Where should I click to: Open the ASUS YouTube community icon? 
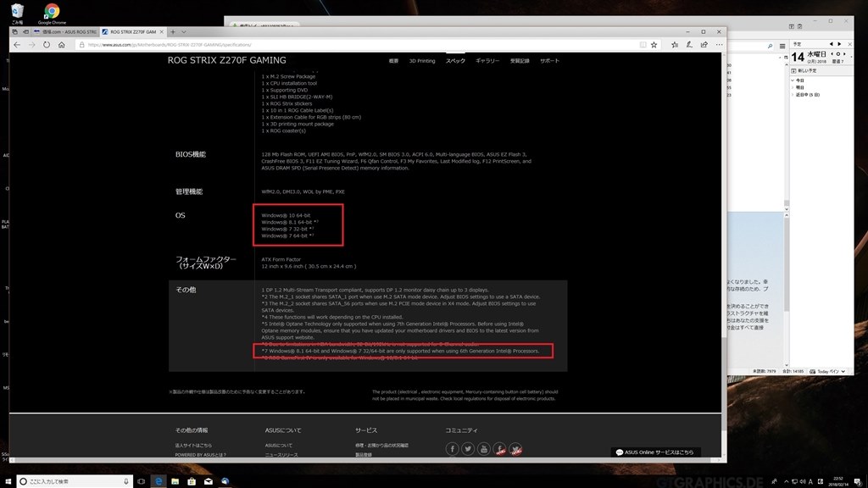click(x=483, y=449)
